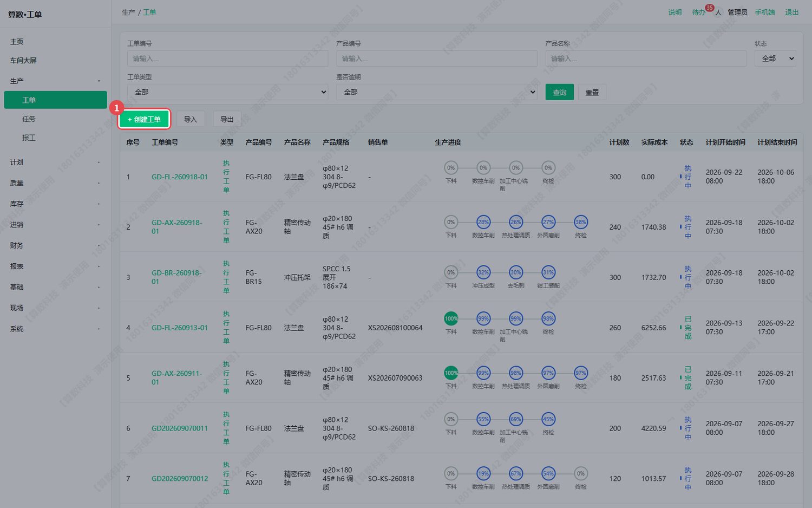Focus the 工单编号 input field
This screenshot has width=812, height=508.
[x=228, y=58]
